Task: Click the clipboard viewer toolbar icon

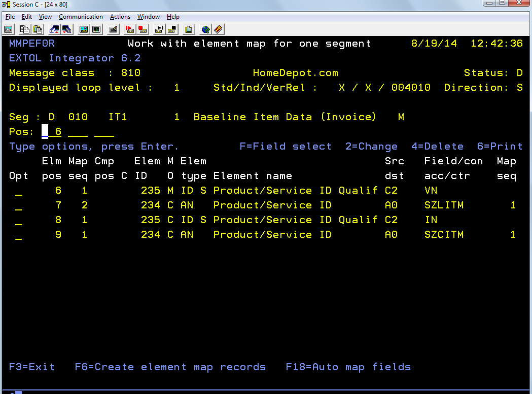Action: point(189,29)
